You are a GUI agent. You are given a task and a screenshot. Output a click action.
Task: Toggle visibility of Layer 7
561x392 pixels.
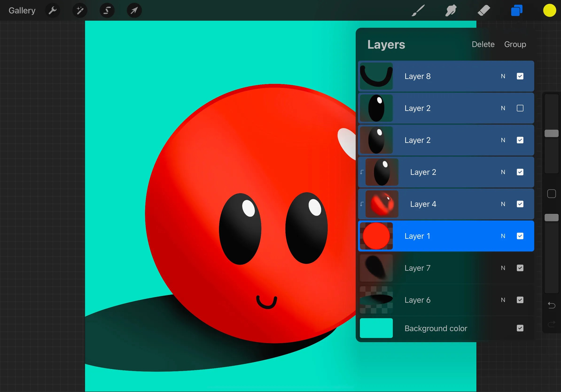(x=520, y=268)
